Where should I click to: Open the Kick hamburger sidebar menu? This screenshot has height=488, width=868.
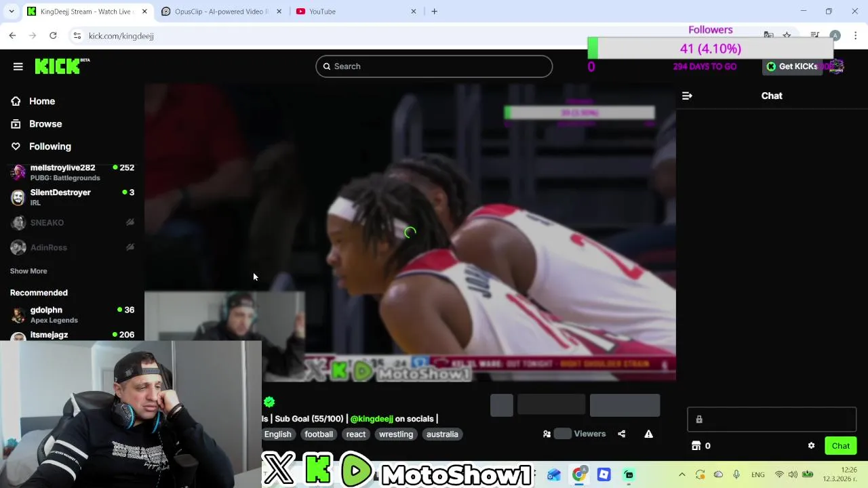coord(18,66)
